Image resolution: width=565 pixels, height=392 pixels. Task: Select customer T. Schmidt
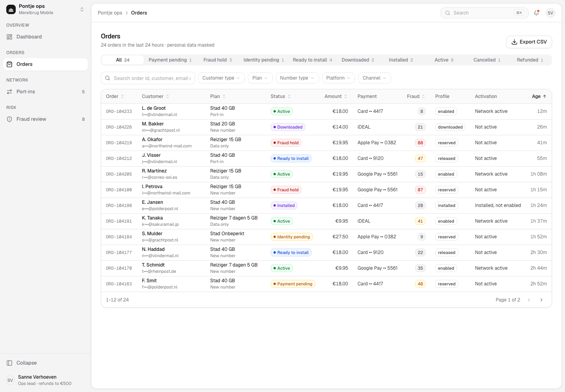(153, 265)
